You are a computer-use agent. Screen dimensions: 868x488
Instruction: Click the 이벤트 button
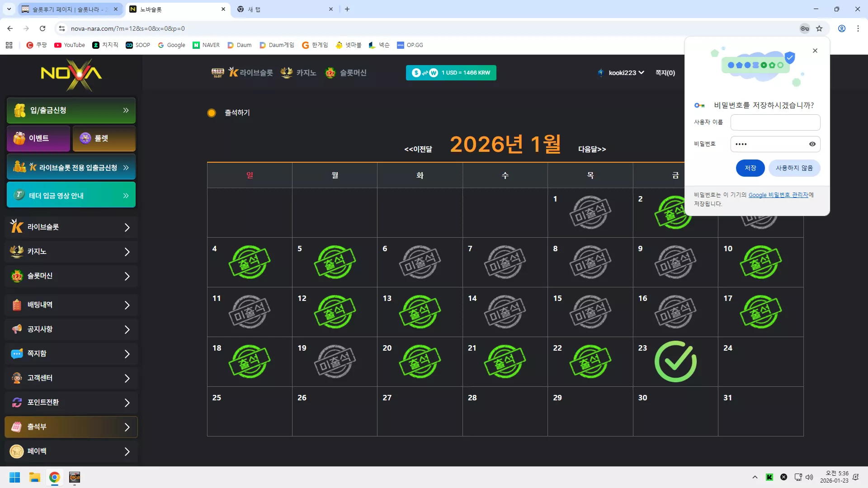38,139
